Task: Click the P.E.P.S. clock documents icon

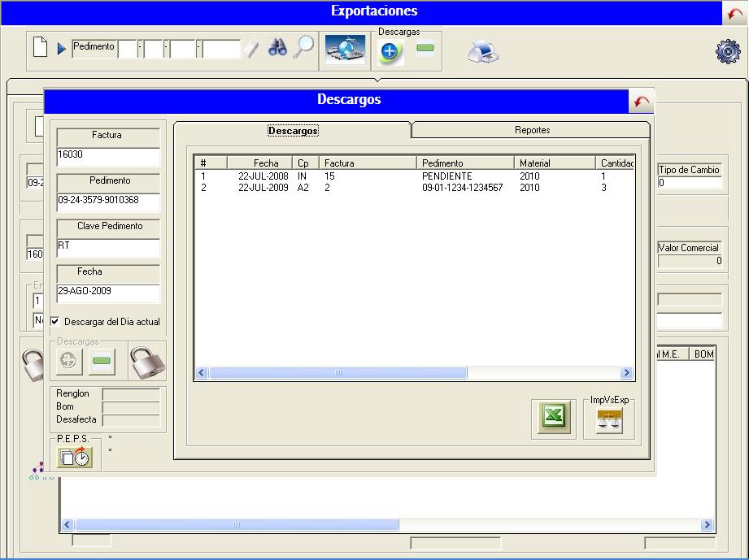Action: point(75,457)
